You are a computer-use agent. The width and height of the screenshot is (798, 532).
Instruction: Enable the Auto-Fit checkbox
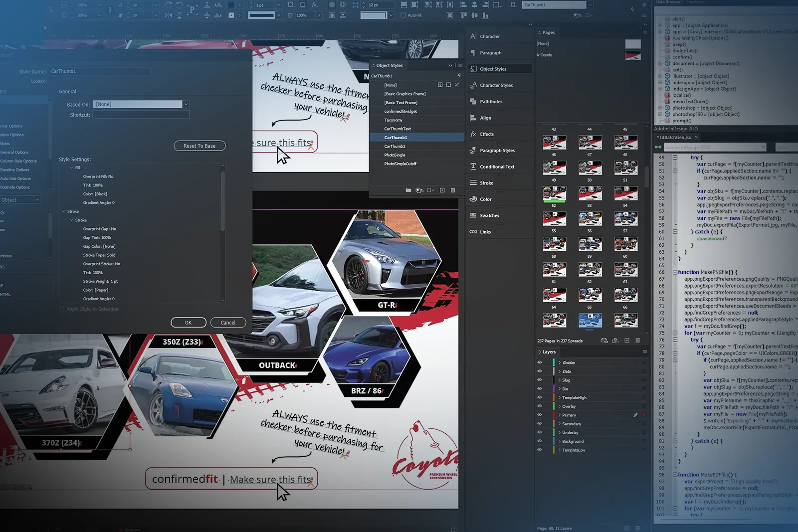pos(403,15)
